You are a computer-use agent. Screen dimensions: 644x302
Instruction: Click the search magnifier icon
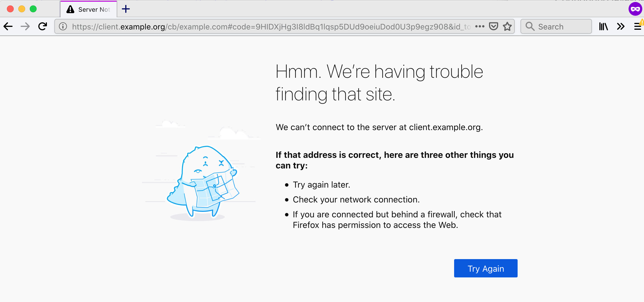530,27
